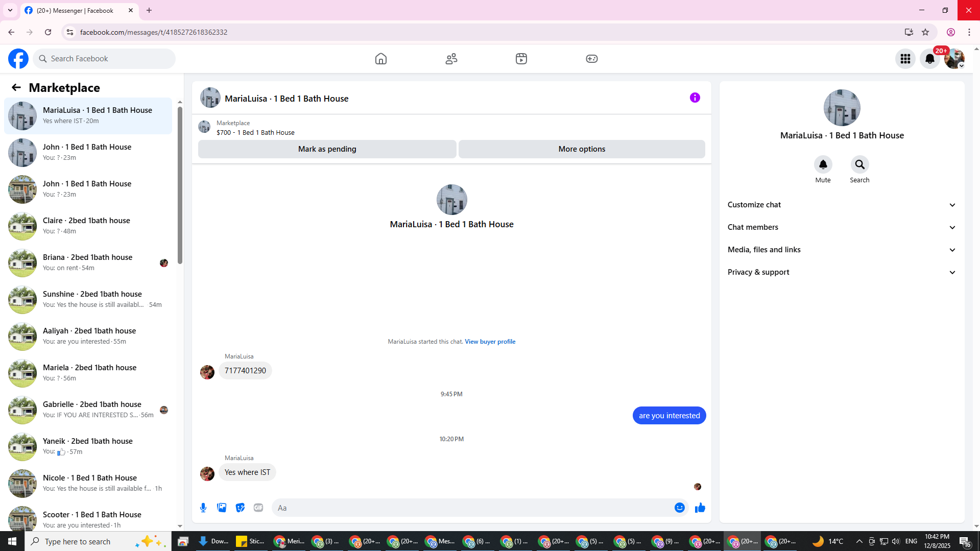Open the Gaming controller icon
The width and height of the screenshot is (980, 551).
(592, 59)
